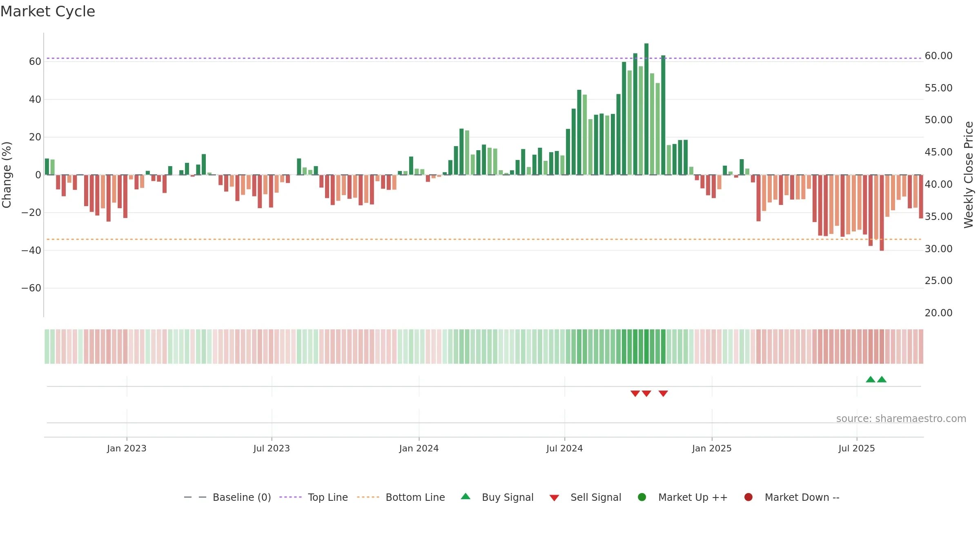The width and height of the screenshot is (980, 551).
Task: Click the green Market Up circle icon
Action: click(x=642, y=497)
